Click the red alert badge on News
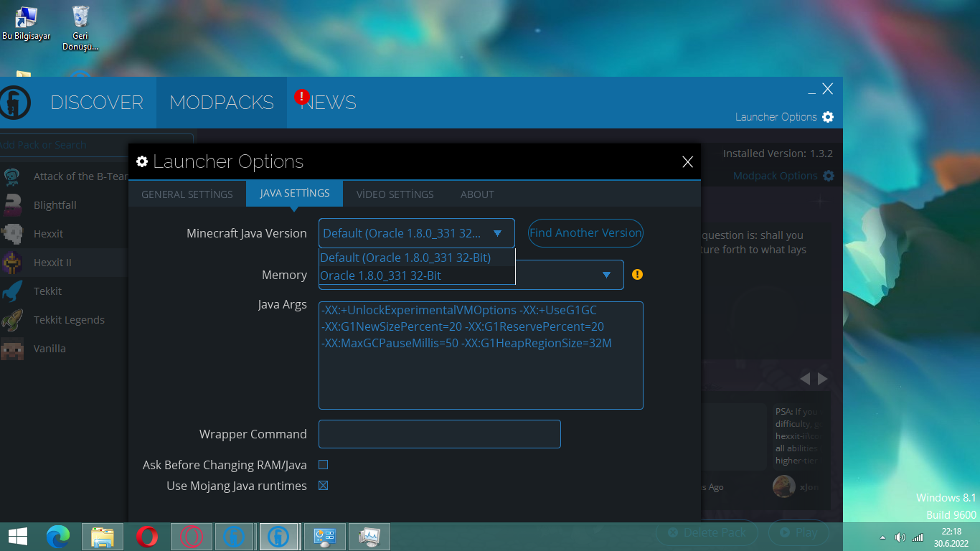Viewport: 980px width, 551px height. (302, 96)
